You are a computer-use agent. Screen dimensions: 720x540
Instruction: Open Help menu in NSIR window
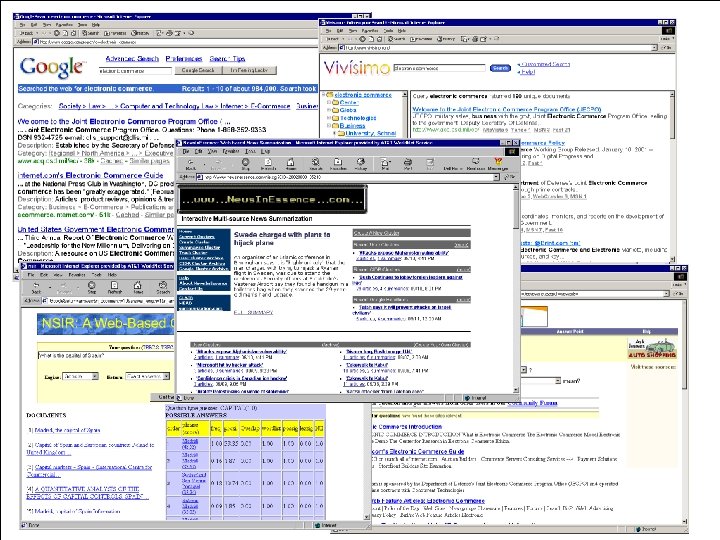pyautogui.click(x=112, y=275)
